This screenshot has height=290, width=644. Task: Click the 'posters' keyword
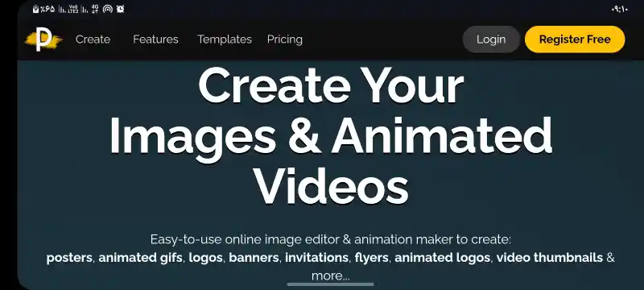tap(69, 258)
